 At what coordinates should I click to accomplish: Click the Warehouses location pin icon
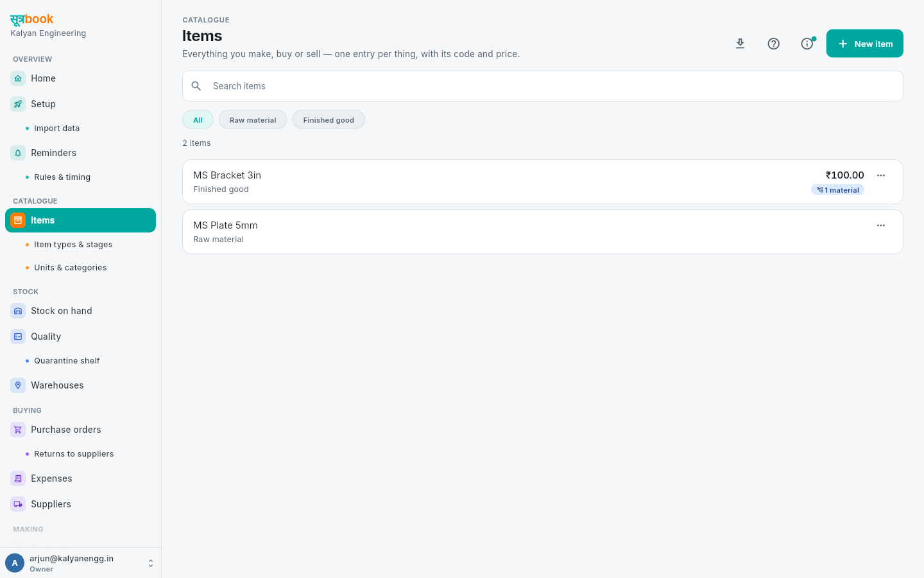point(18,385)
